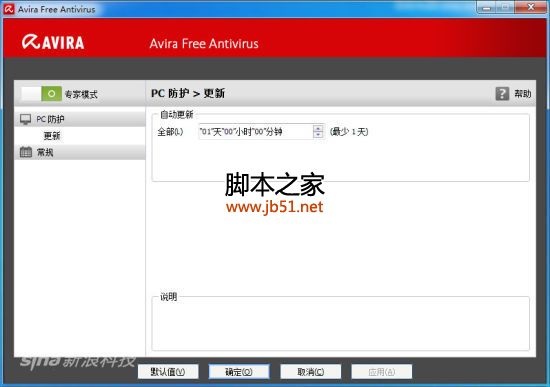Click the 说明 description box
Screen dimensions: 550x387
[340, 323]
